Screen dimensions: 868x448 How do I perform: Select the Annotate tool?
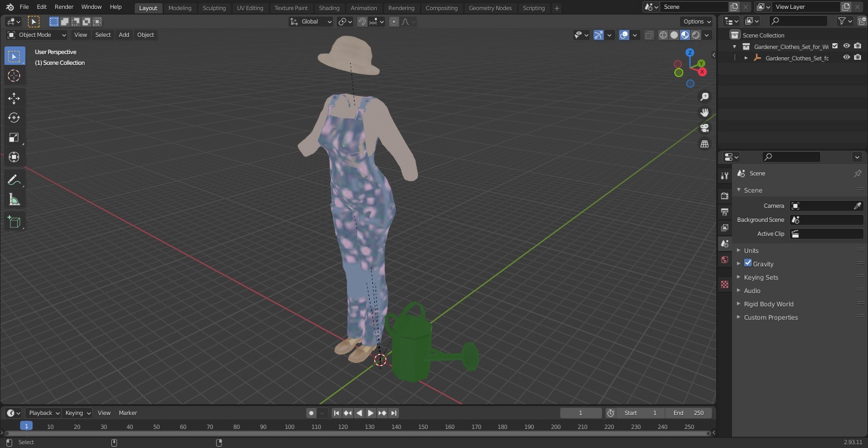pyautogui.click(x=14, y=180)
